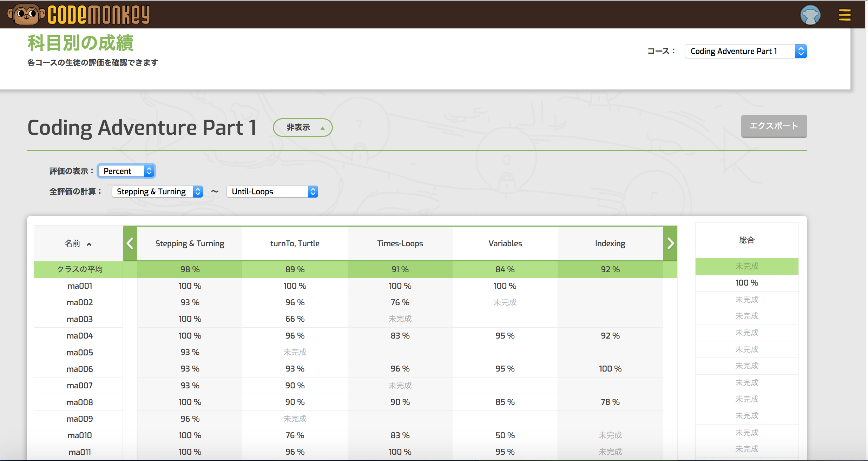868x461 pixels.
Task: Click the CodeMonkey logo
Action: (79, 14)
